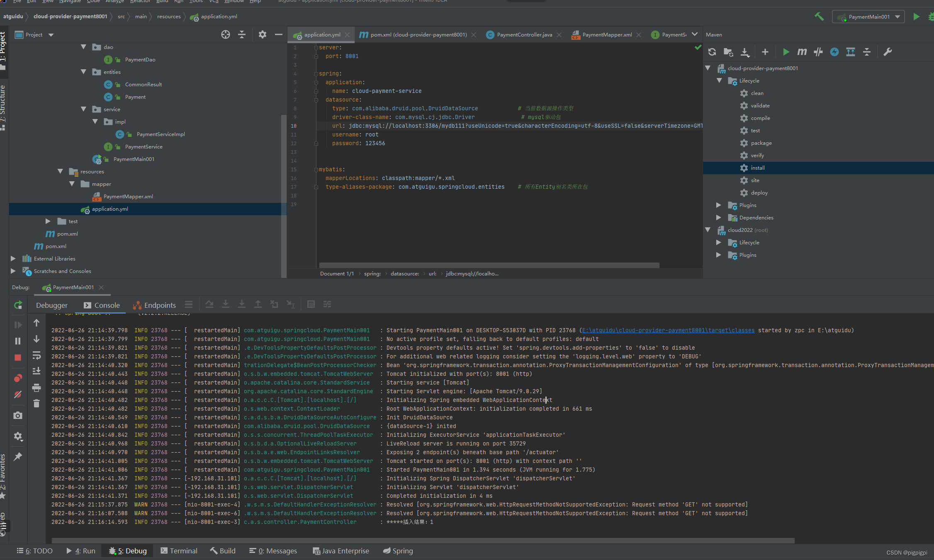934x560 pixels.
Task: Mute all breakpoints
Action: (18, 394)
